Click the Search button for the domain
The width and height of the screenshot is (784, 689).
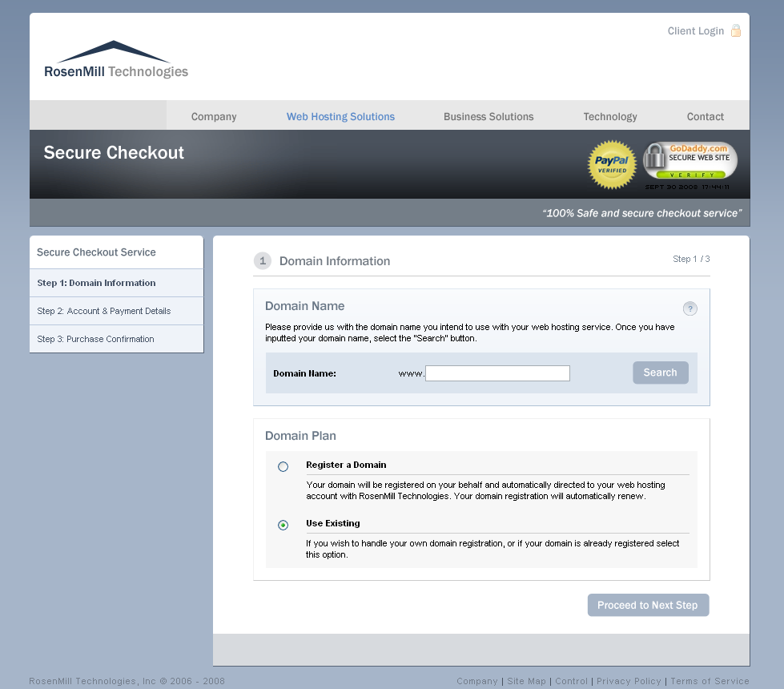(x=661, y=373)
